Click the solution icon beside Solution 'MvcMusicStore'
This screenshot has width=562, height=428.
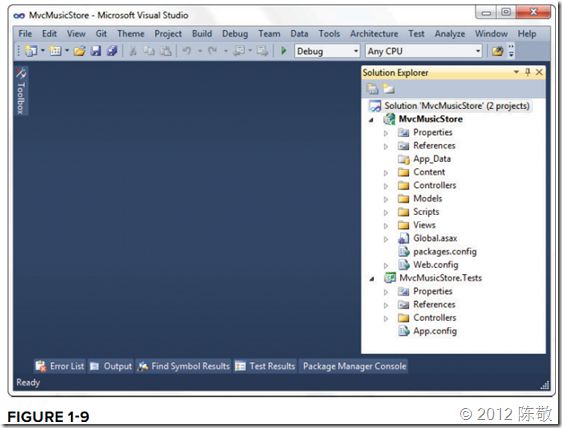(x=375, y=106)
